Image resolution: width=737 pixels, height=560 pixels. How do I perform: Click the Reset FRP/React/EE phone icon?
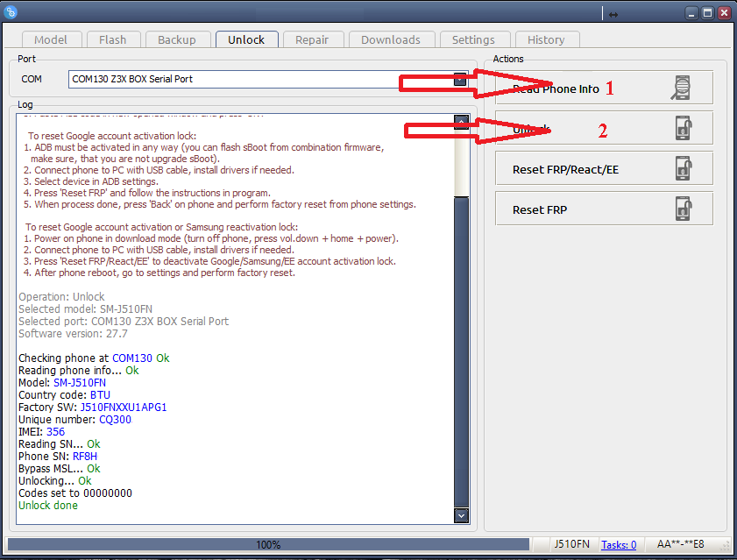coord(684,168)
